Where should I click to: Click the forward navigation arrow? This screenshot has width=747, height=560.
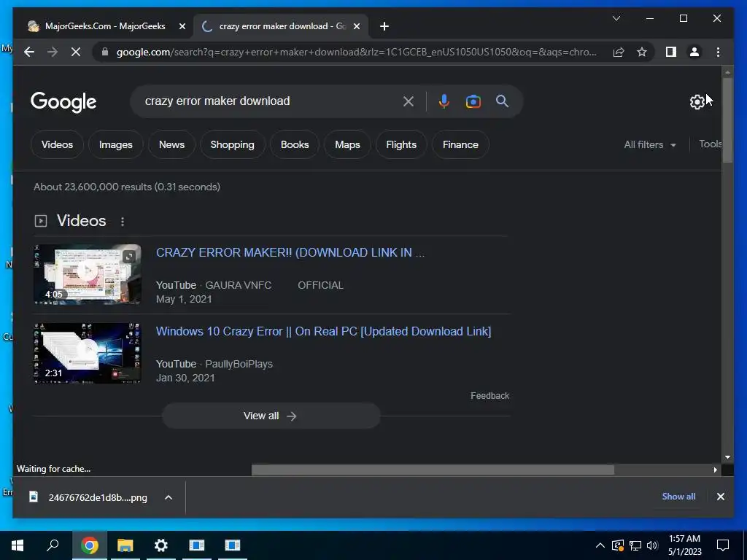pos(53,52)
